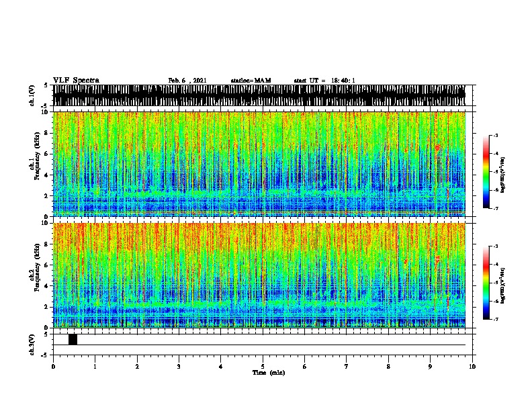The image size is (532, 411).
Task: Click the ch.2 color scale unit label log(PSD)
Action: [x=503, y=286]
